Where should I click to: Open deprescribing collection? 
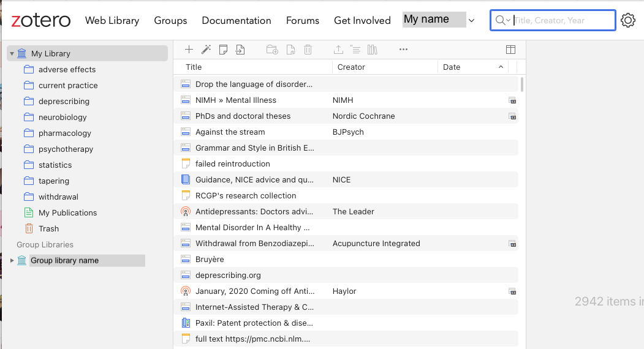point(64,102)
